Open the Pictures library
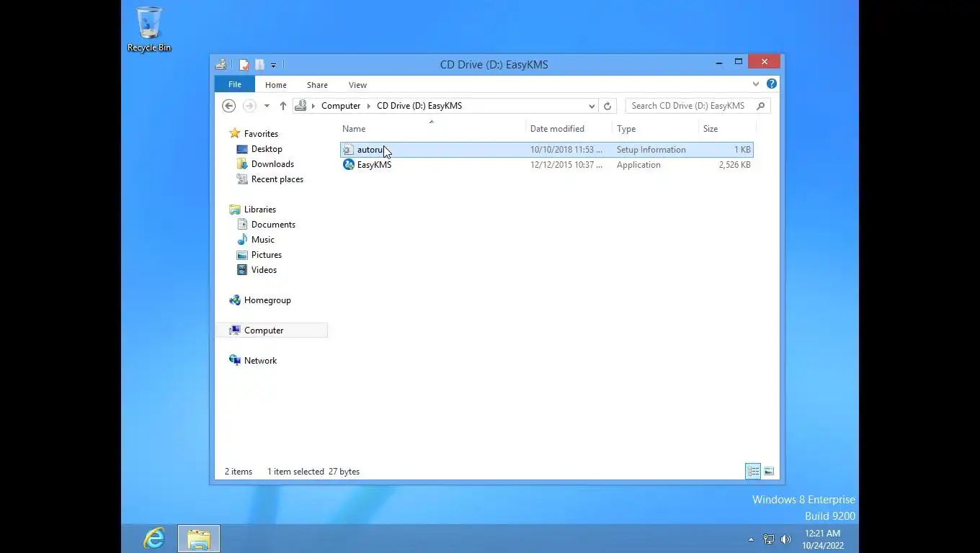Screen dimensions: 980x553 pyautogui.click(x=267, y=255)
